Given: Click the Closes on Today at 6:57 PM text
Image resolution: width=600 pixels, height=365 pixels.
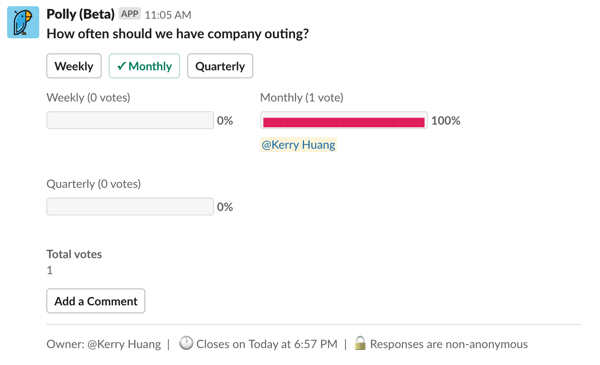Looking at the screenshot, I should tap(267, 344).
